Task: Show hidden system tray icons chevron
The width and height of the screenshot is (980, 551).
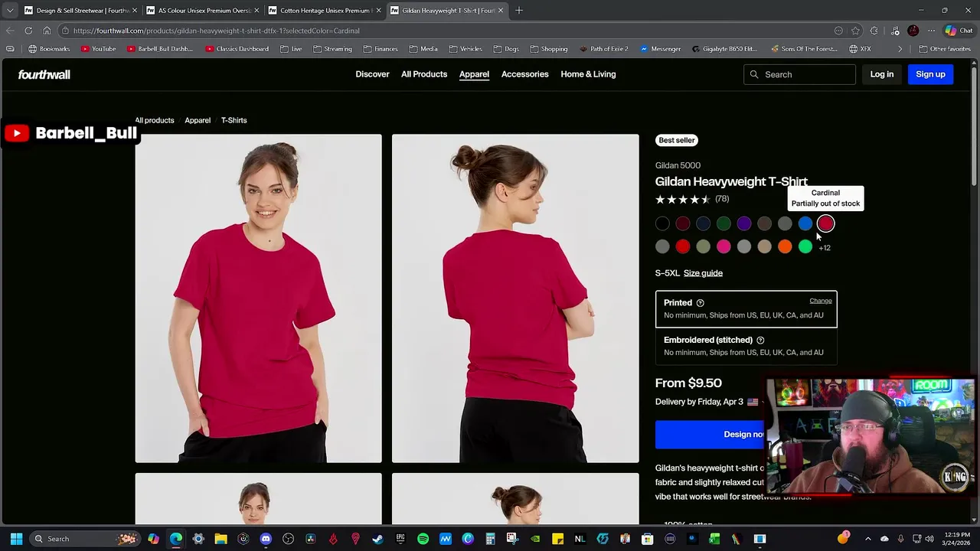Action: pos(867,539)
